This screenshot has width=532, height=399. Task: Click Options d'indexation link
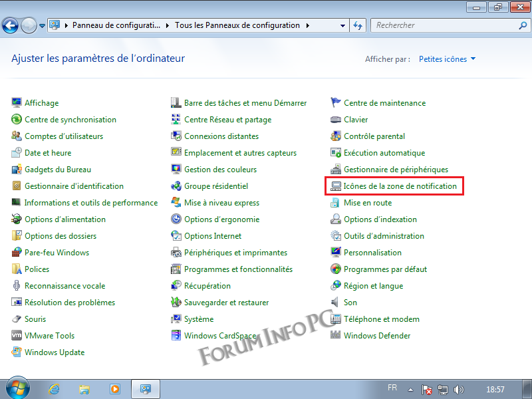380,219
